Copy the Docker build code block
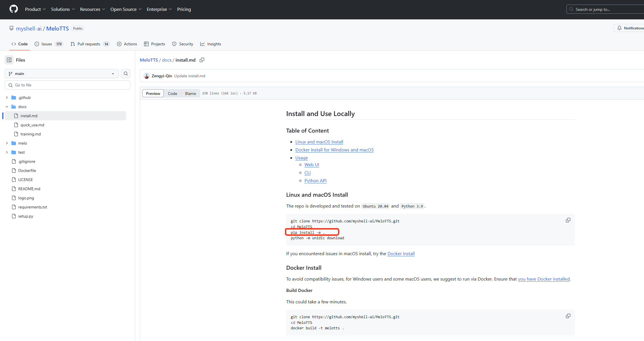 (x=568, y=316)
